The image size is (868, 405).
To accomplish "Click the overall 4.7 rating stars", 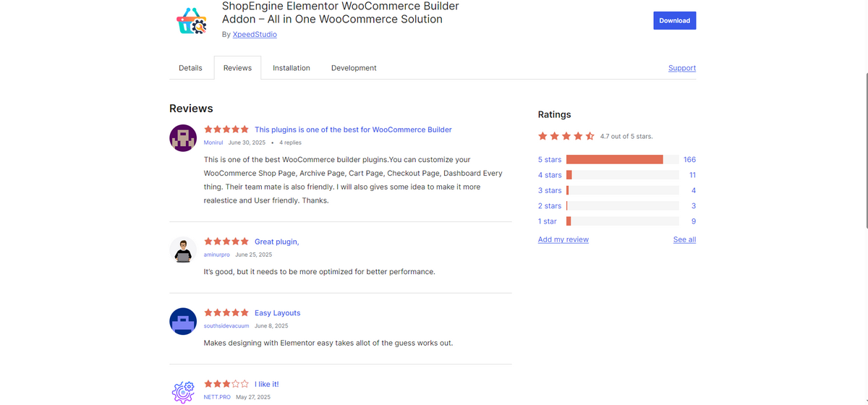I will coord(566,136).
